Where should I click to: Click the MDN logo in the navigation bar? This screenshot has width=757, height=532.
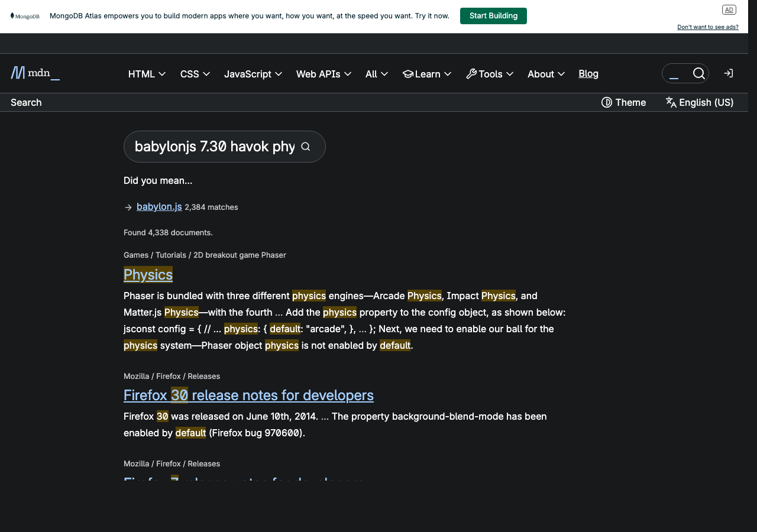[34, 73]
